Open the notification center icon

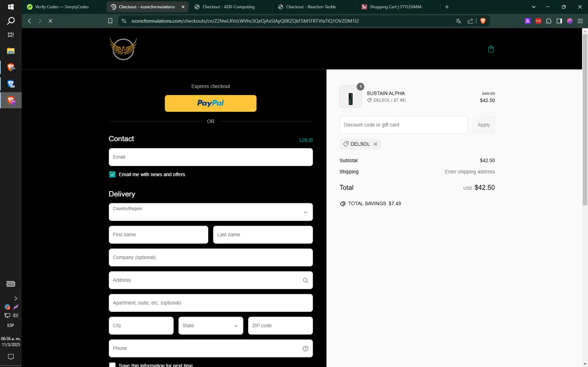pos(11,357)
